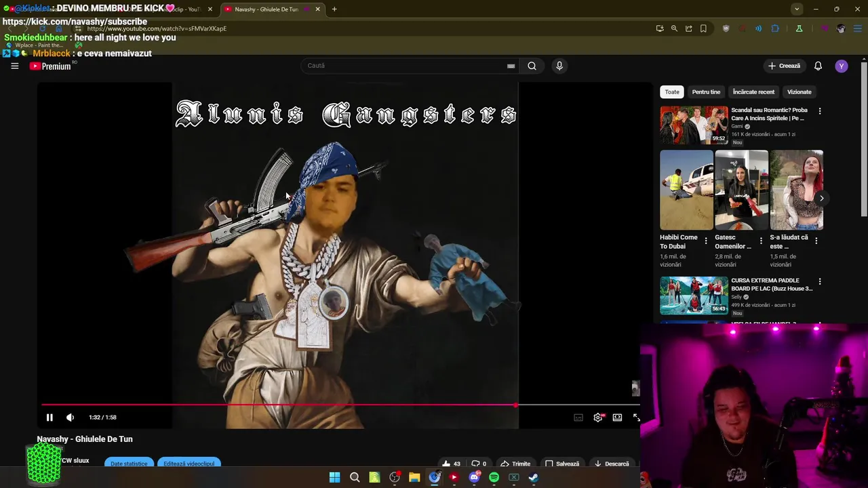Open File Explorer from the taskbar
The height and width of the screenshot is (488, 868).
pyautogui.click(x=414, y=477)
